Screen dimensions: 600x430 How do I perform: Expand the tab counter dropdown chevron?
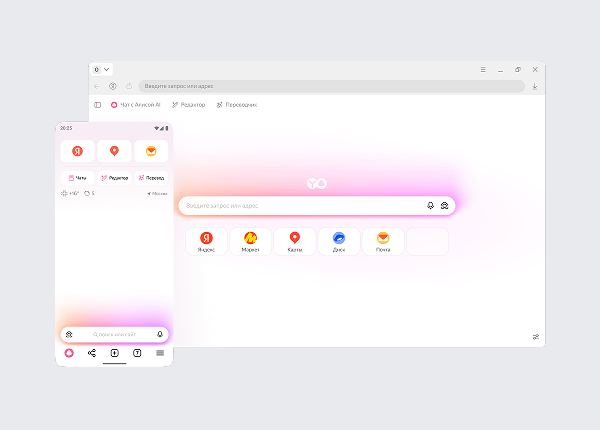(107, 70)
